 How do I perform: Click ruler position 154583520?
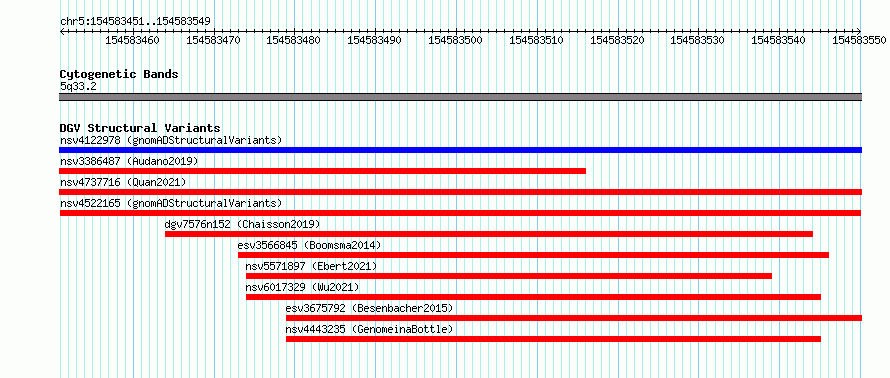point(618,40)
